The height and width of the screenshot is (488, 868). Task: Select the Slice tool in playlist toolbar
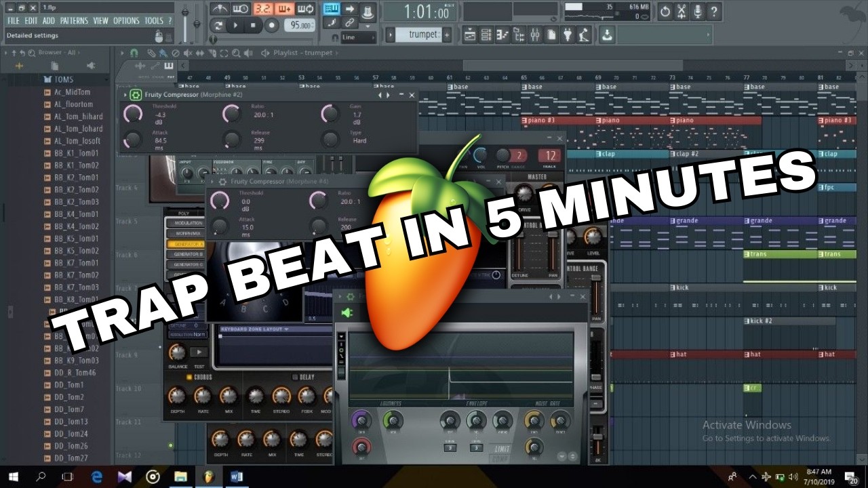(212, 53)
